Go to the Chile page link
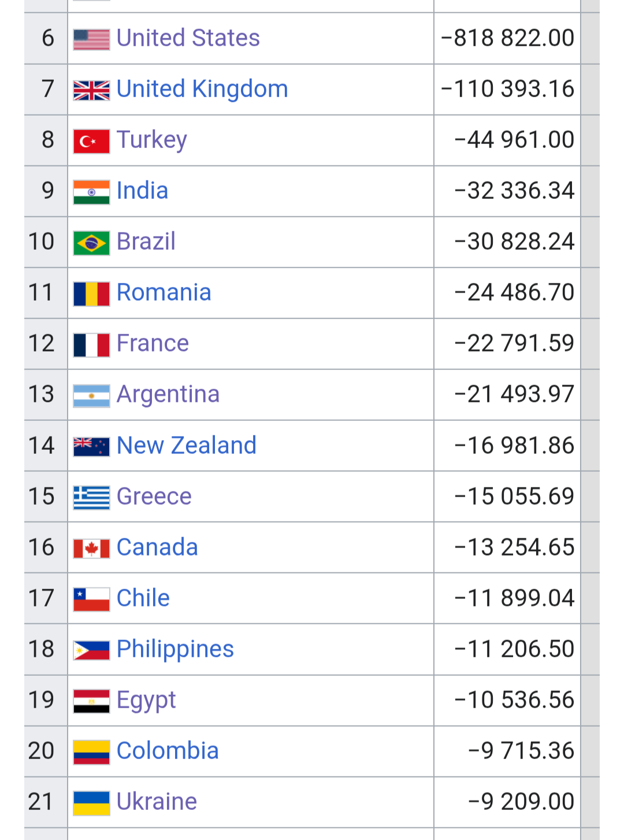Screen dimensions: 624x840 (143, 598)
